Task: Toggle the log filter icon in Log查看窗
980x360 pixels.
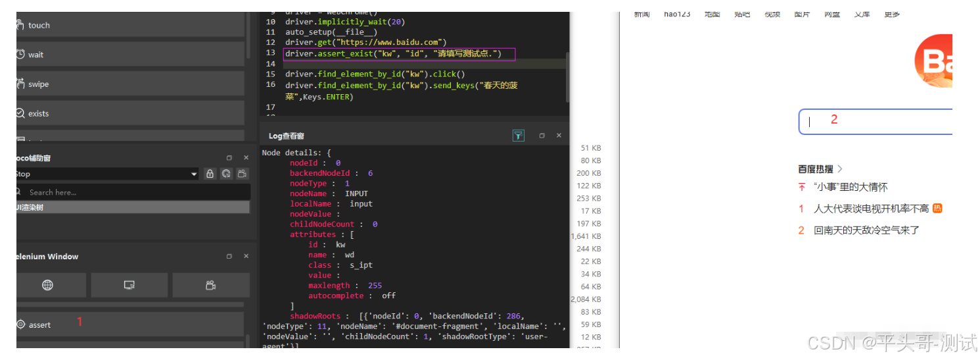Action: pos(519,136)
